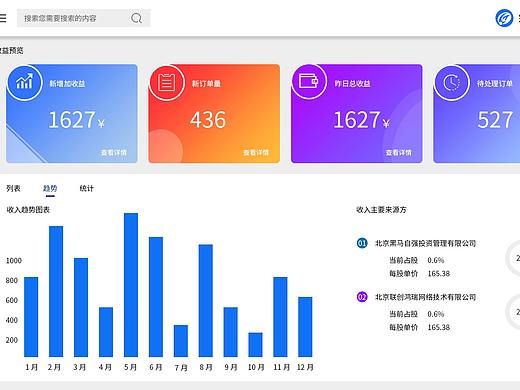
Task: Click the 12月 bar in the chart
Action: [x=305, y=327]
